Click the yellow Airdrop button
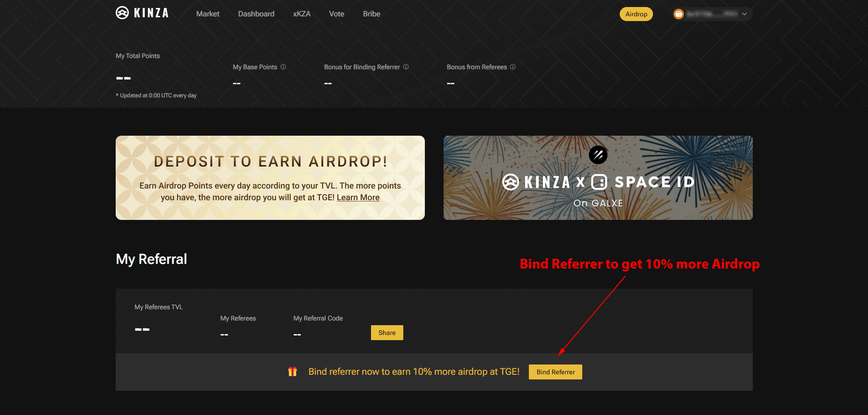 point(636,14)
